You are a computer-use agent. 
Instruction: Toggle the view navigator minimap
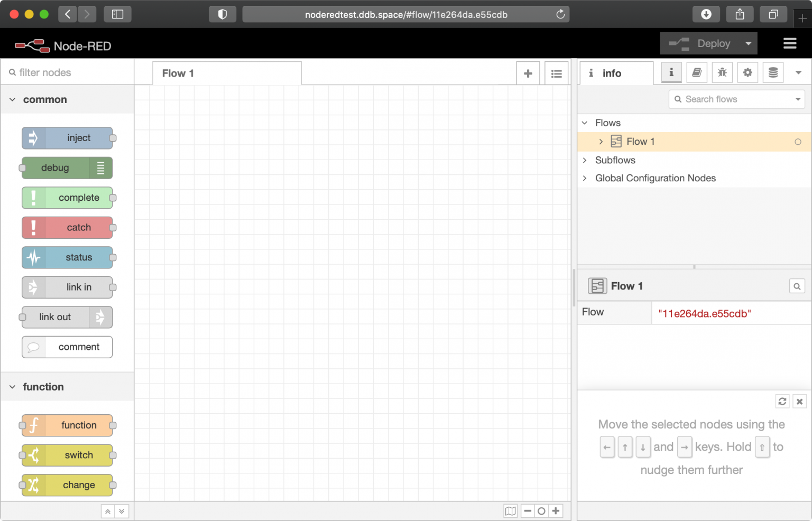pos(510,511)
